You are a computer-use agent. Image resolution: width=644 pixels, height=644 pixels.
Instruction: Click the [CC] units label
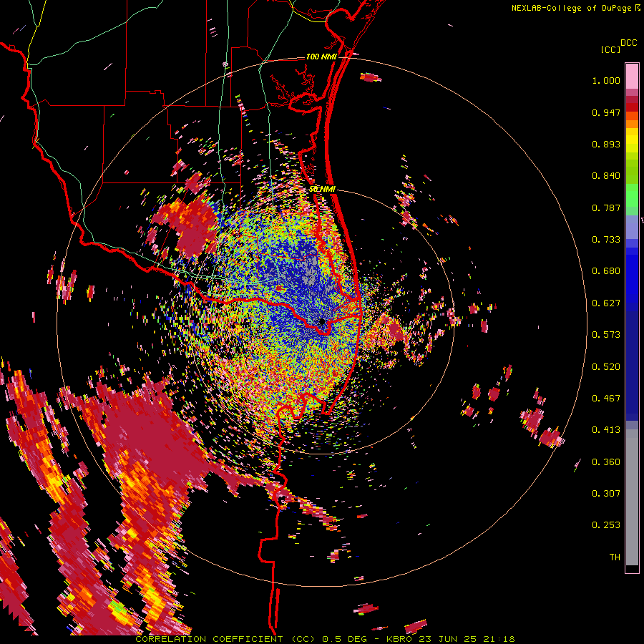point(610,49)
